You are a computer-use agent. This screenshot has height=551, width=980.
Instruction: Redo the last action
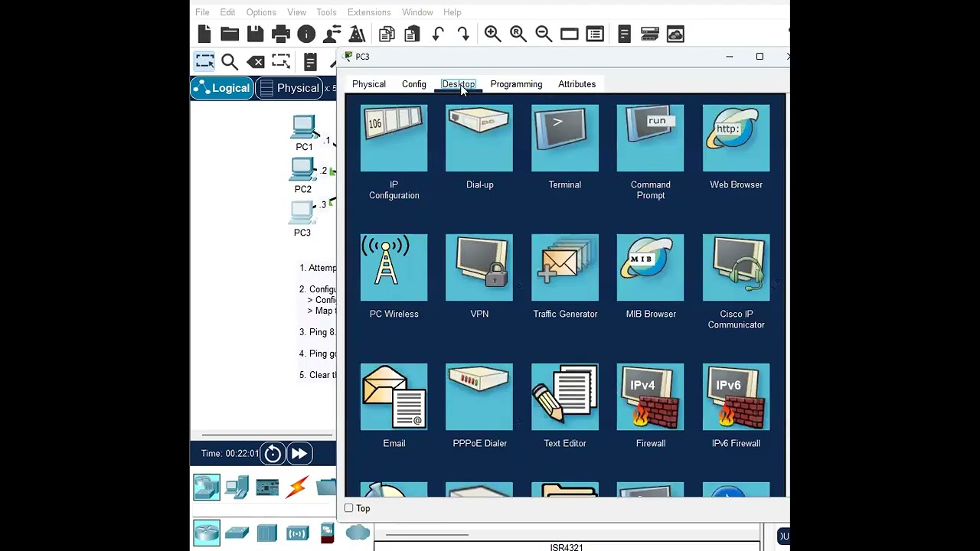pyautogui.click(x=463, y=34)
